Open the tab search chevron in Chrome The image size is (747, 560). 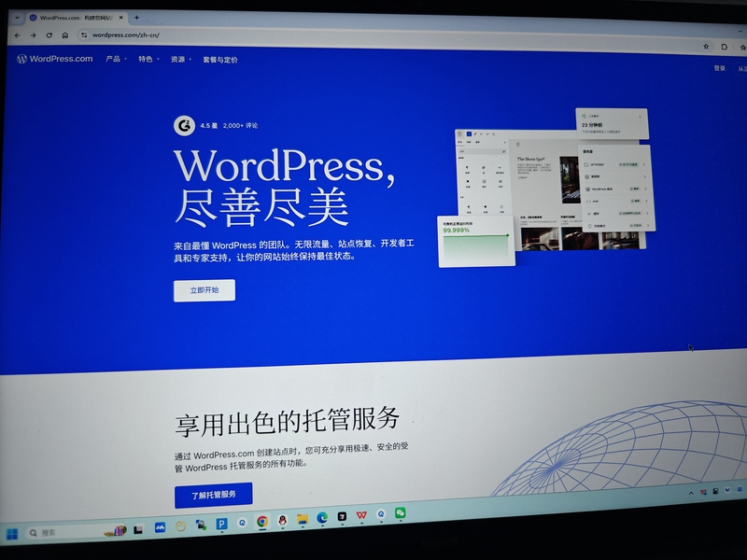[x=17, y=18]
